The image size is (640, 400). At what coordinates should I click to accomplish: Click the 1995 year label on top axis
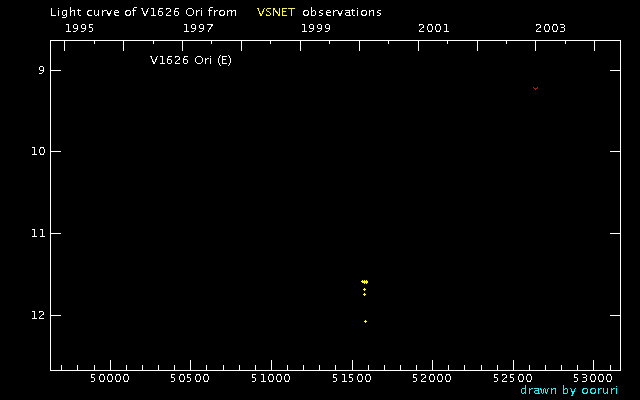[x=80, y=28]
